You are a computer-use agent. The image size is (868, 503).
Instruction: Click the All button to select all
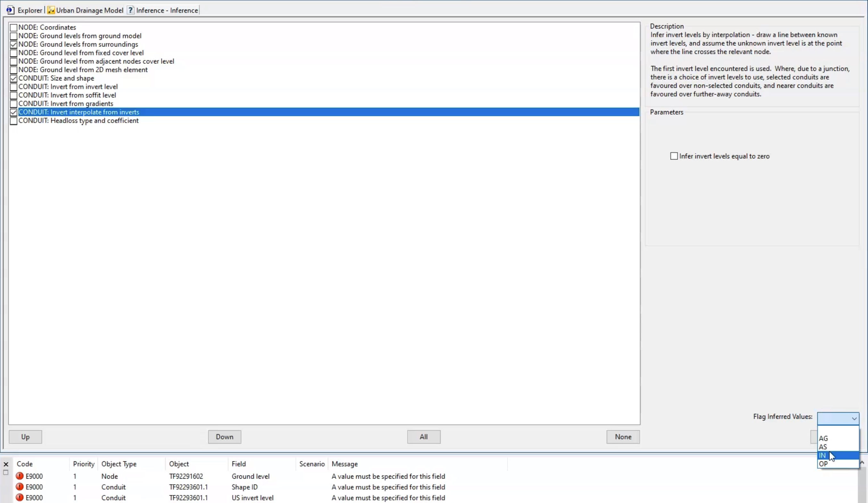424,437
